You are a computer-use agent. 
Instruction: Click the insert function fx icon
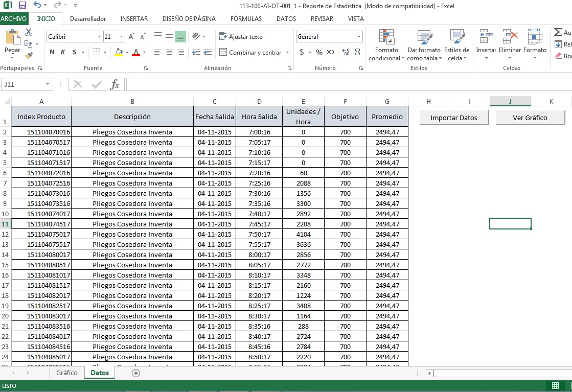(x=115, y=84)
